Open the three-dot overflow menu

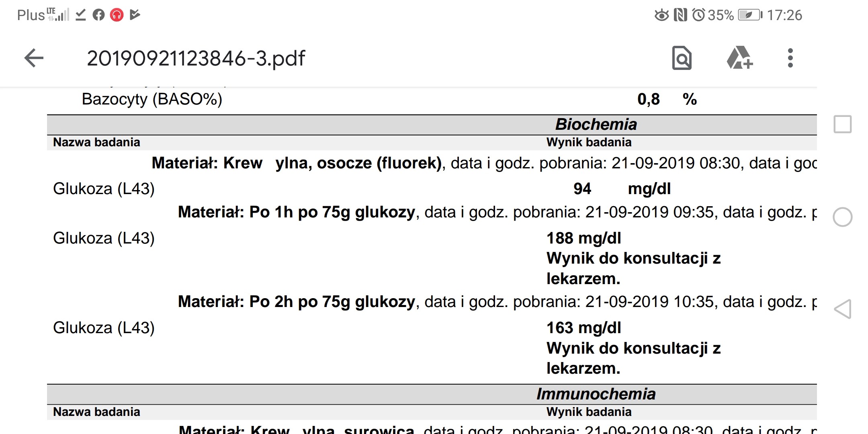point(790,58)
